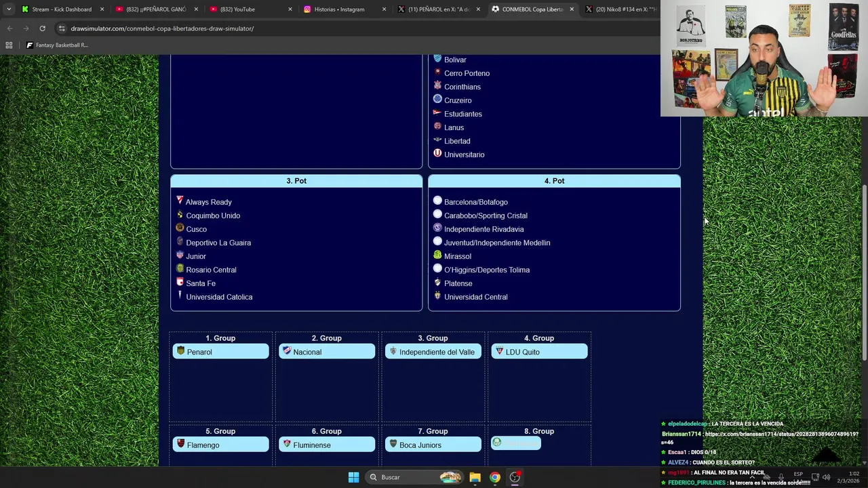Select Boca Juniors in Group 7
The width and height of the screenshot is (868, 488).
click(433, 445)
